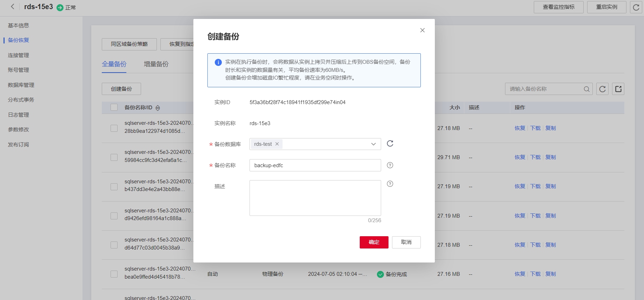Click the green 正常 status icon

click(x=60, y=7)
